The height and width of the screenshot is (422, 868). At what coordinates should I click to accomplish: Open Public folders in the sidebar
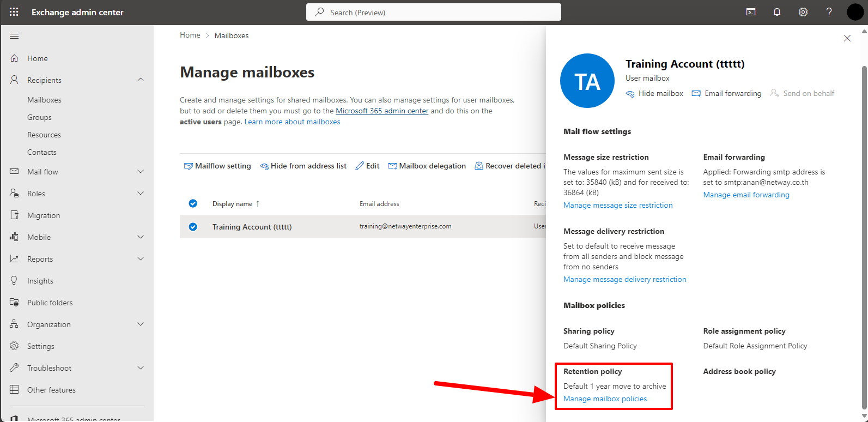(50, 303)
